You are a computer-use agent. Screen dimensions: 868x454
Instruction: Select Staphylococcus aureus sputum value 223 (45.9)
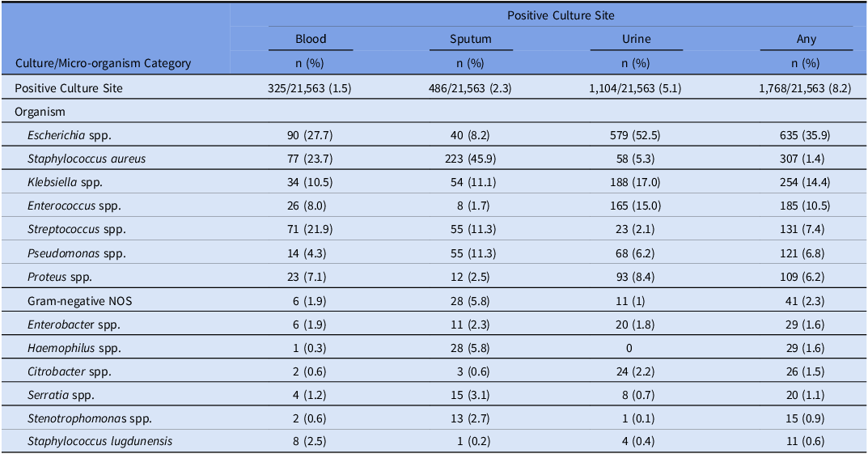click(471, 159)
